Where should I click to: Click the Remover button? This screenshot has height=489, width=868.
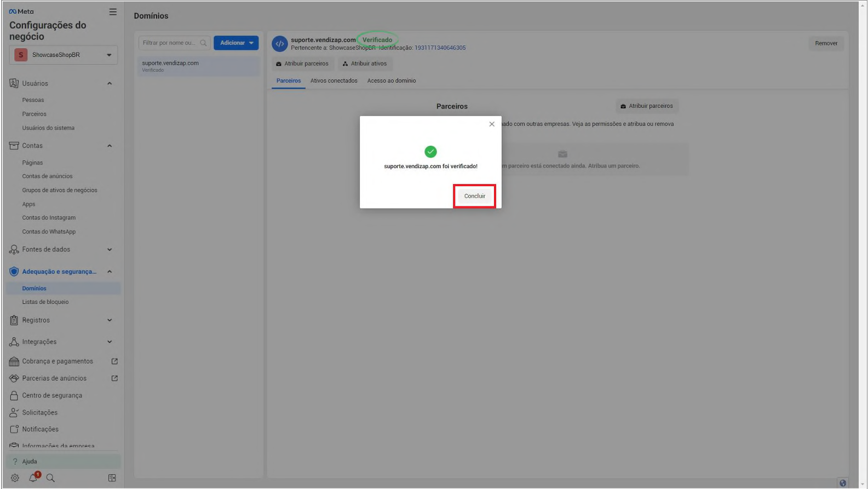click(x=826, y=43)
